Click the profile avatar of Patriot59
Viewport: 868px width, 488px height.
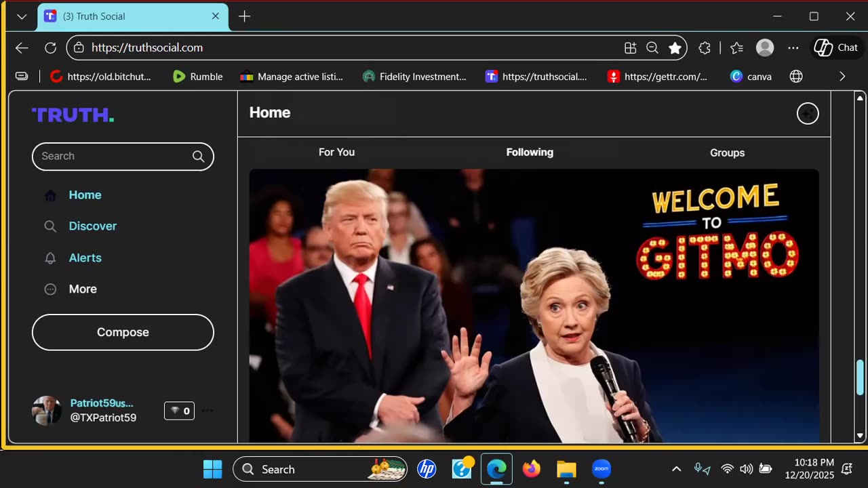click(47, 411)
